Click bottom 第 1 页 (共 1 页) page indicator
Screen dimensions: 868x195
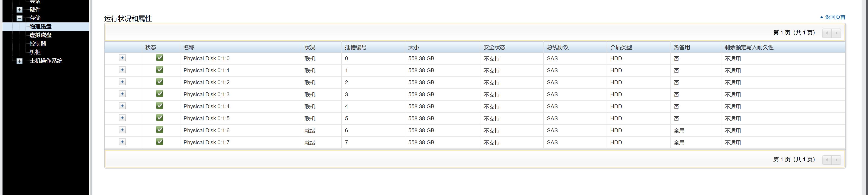(794, 159)
